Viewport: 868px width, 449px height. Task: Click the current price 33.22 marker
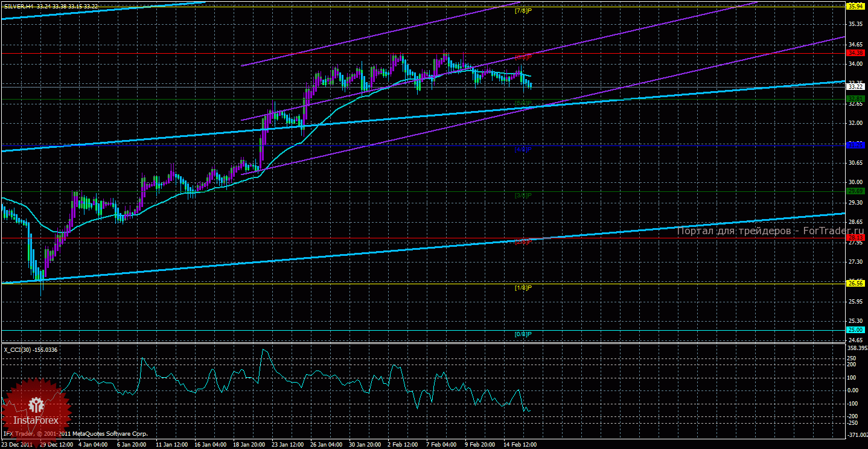854,87
